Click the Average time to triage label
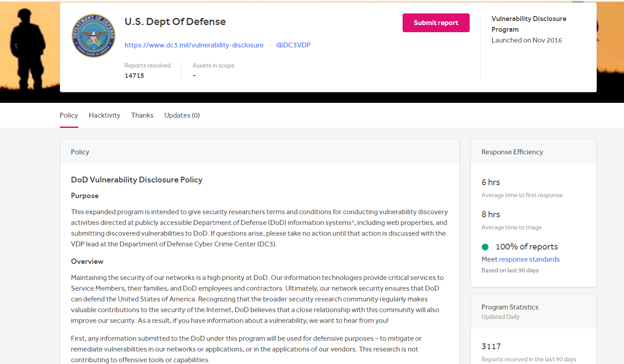The image size is (624, 364). tap(511, 228)
